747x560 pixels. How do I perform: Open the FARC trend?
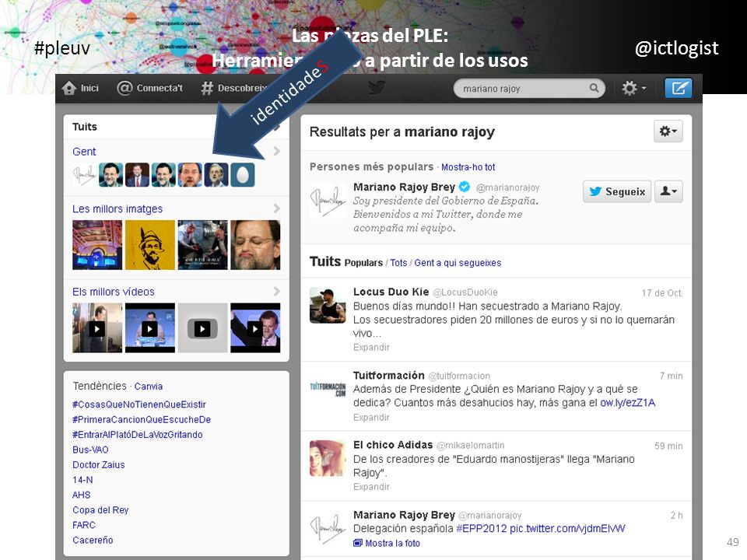tap(84, 525)
